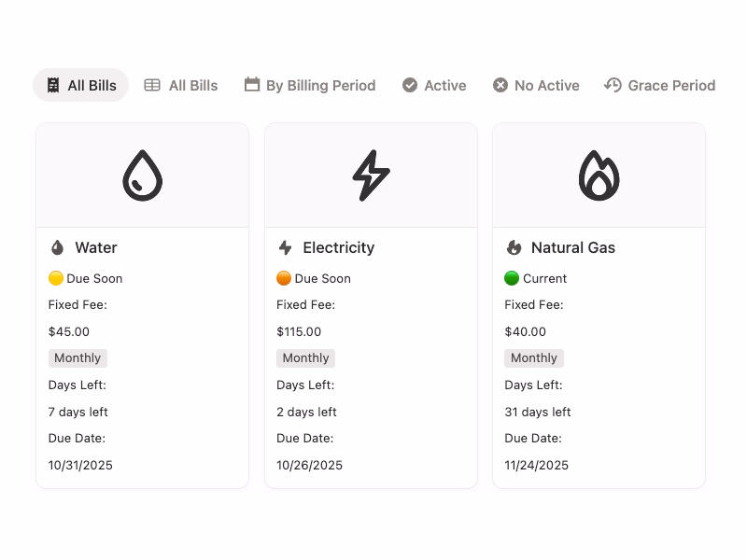Open the Water bill title
This screenshot has width=747, height=560.
[96, 247]
